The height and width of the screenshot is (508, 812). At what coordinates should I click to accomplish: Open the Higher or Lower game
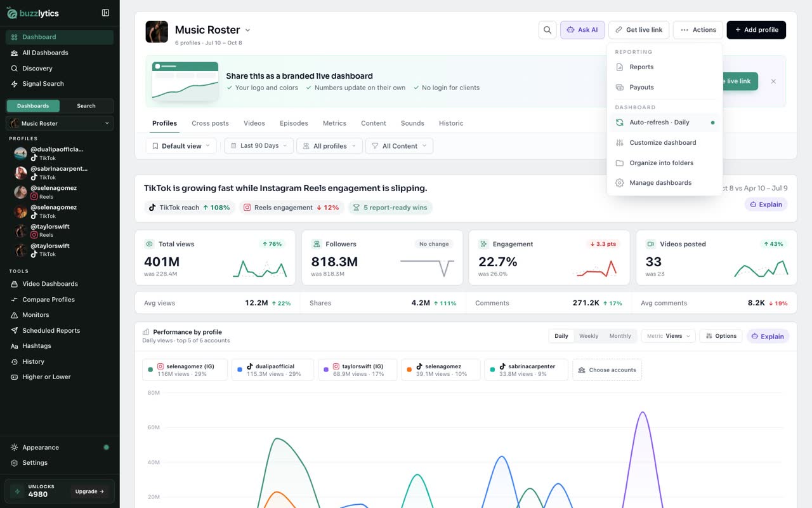tap(60, 377)
